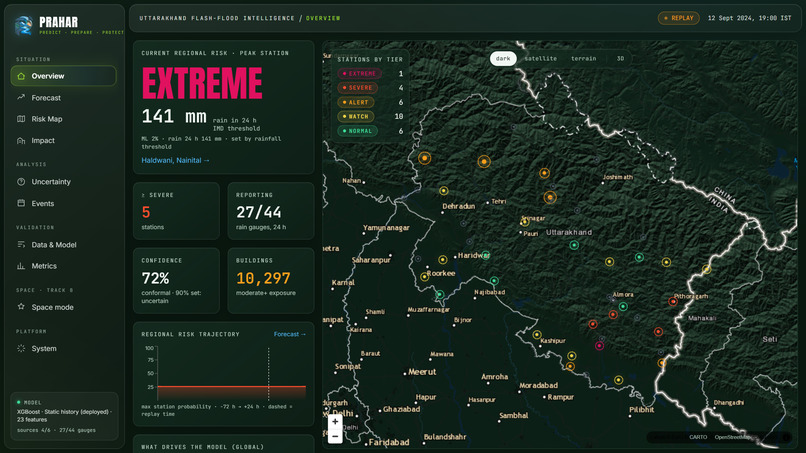806x453 pixels.
Task: Open Data & Model validation
Action: click(63, 245)
